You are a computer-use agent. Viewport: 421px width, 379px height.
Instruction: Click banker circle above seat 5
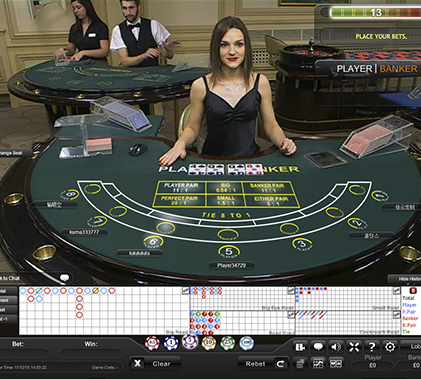point(228,235)
